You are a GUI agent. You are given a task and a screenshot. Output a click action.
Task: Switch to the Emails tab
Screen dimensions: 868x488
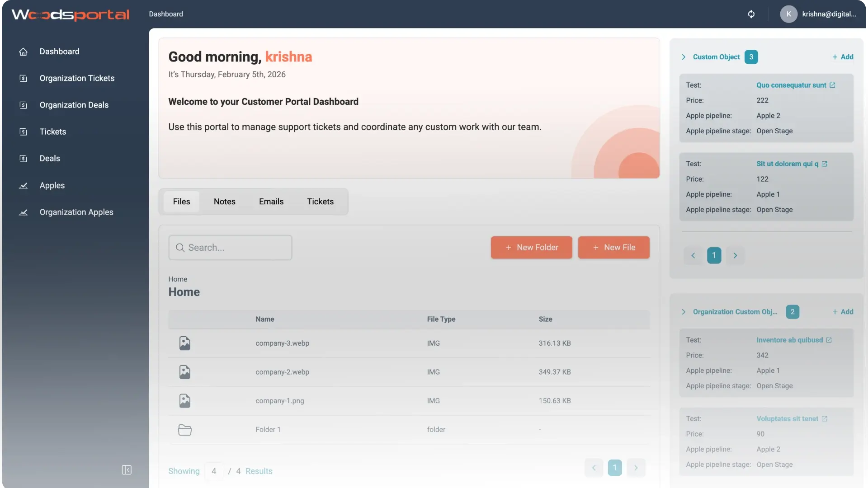click(x=271, y=202)
